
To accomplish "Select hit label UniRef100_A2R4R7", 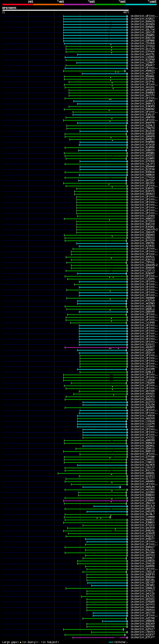I will (x=143, y=350).
